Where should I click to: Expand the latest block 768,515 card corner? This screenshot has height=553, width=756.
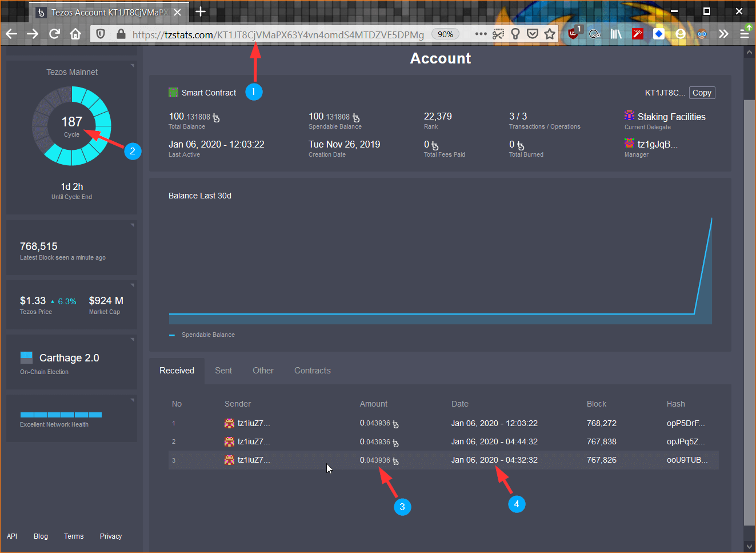click(x=133, y=225)
